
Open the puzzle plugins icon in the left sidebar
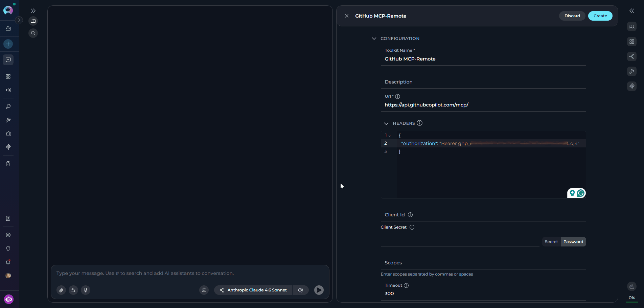[x=8, y=134]
